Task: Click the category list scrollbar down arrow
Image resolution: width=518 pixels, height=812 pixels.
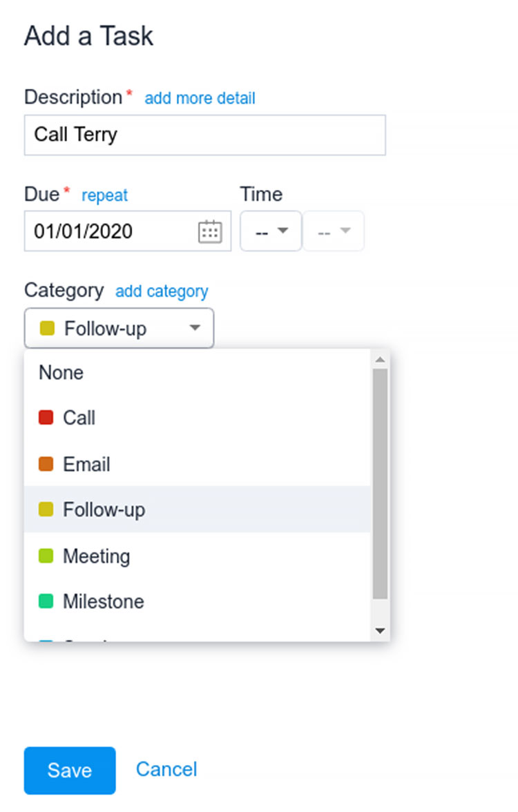Action: click(x=380, y=630)
